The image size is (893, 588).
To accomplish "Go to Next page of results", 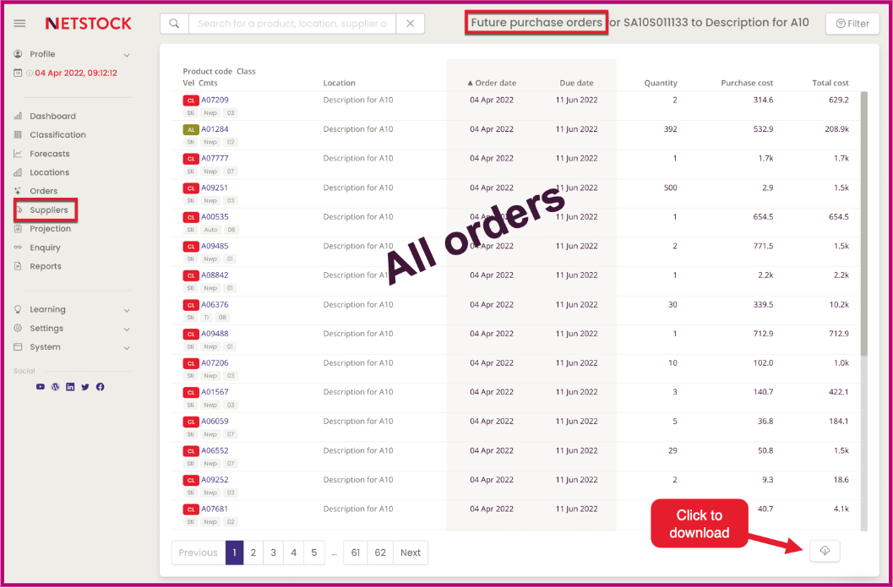I will (x=411, y=553).
